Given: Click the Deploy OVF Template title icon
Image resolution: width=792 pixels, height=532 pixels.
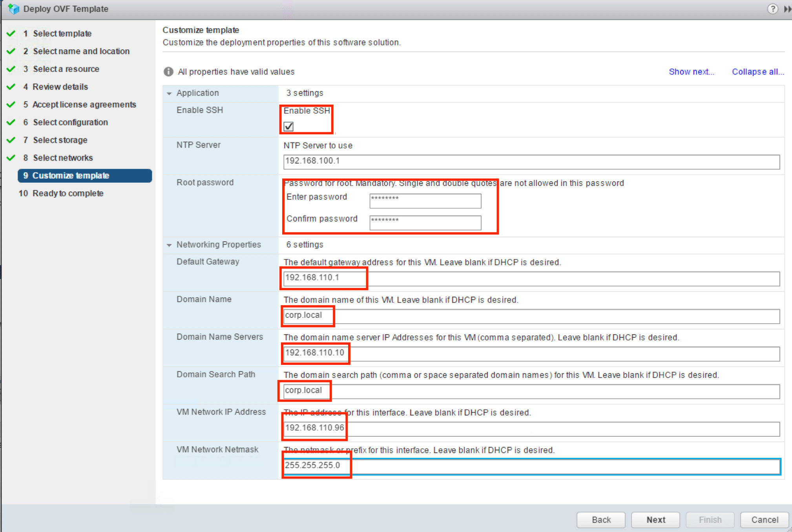Looking at the screenshot, I should coord(13,9).
